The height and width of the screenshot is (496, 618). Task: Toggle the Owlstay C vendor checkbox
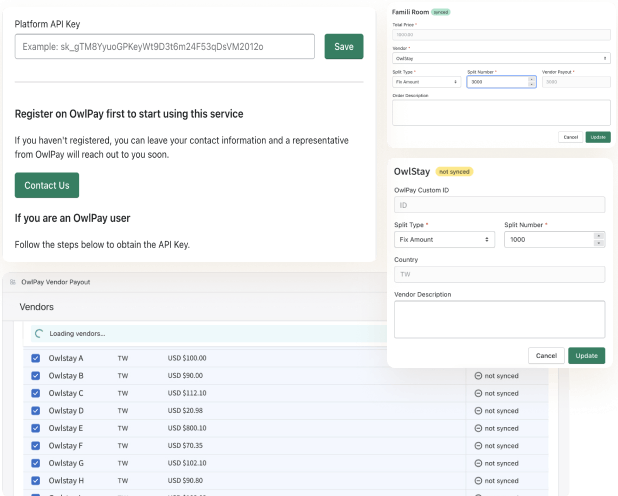[x=36, y=393]
